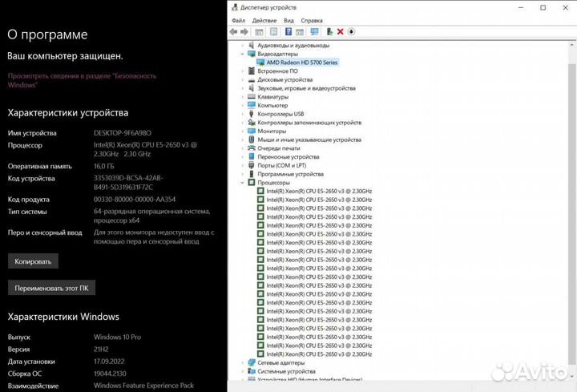The image size is (577, 392).
Task: Open the Действие menu
Action: [264, 20]
